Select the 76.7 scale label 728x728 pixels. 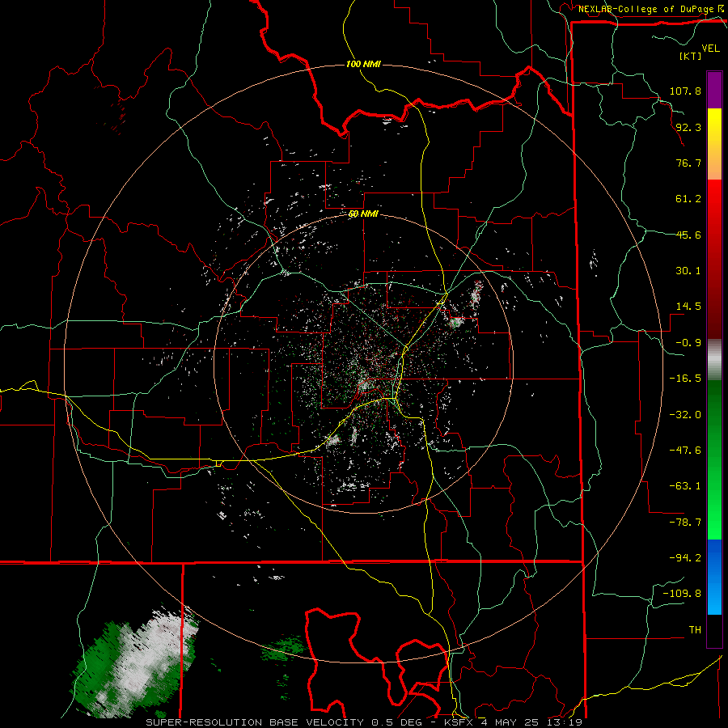(688, 163)
